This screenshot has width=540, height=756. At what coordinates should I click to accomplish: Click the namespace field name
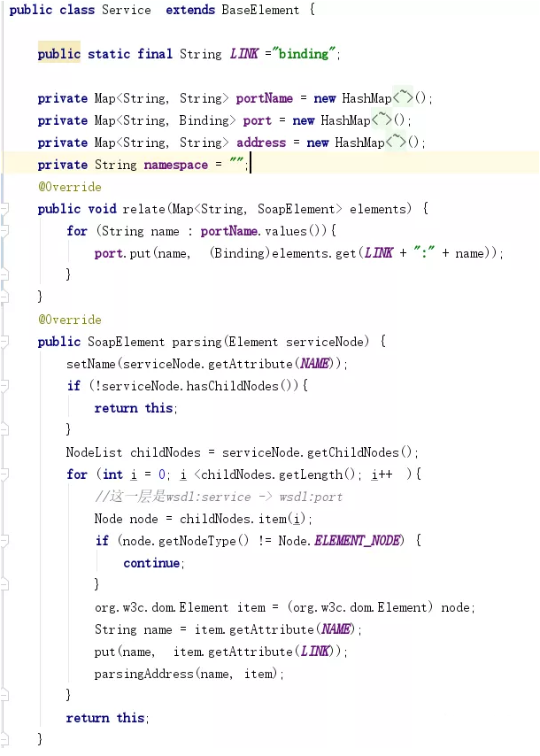coord(176,165)
